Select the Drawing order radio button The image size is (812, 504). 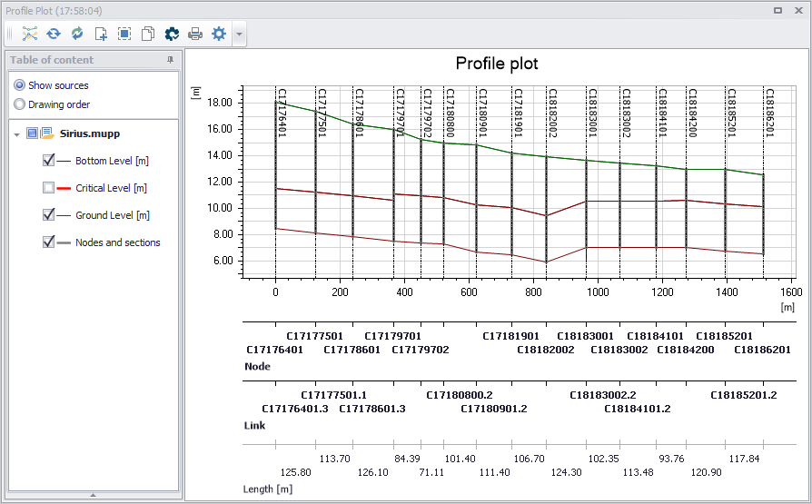(20, 104)
